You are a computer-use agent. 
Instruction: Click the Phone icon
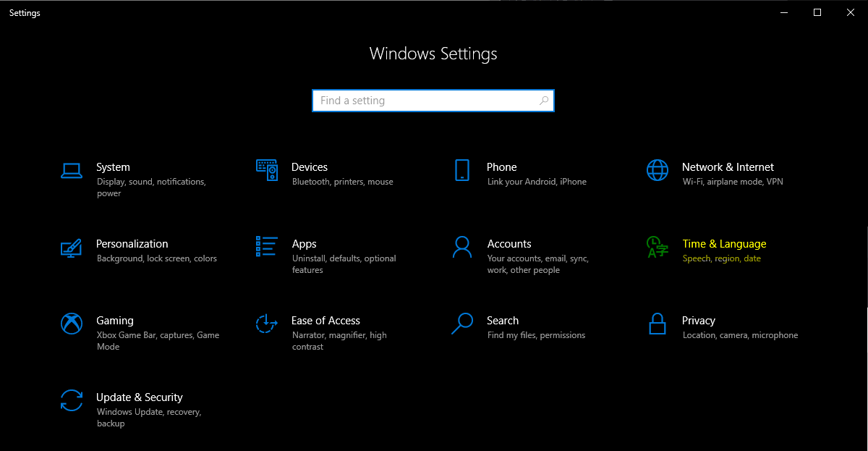[x=462, y=170]
